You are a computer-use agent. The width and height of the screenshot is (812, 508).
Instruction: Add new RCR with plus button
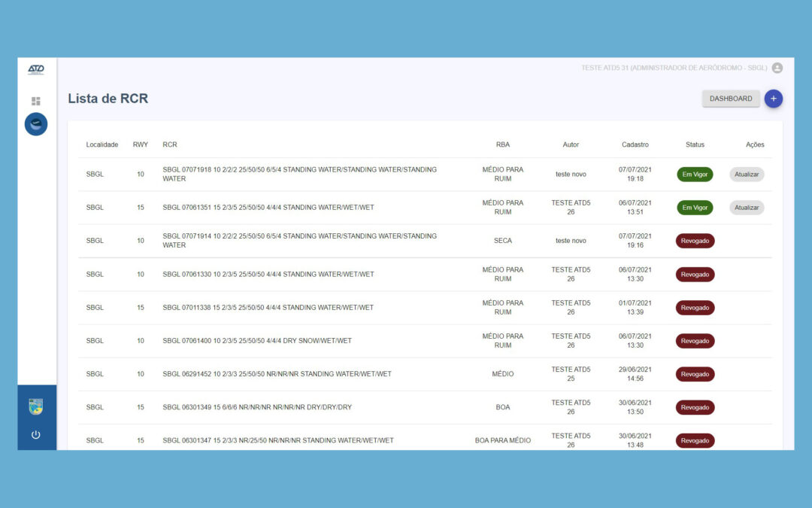click(x=774, y=99)
